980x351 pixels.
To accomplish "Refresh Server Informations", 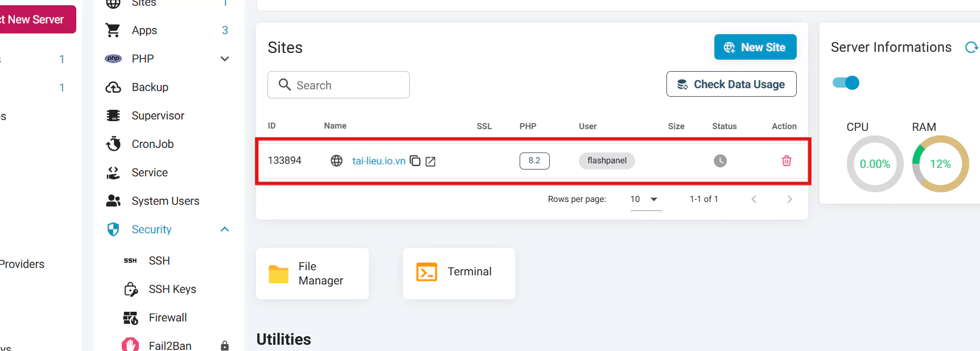I will pos(971,47).
